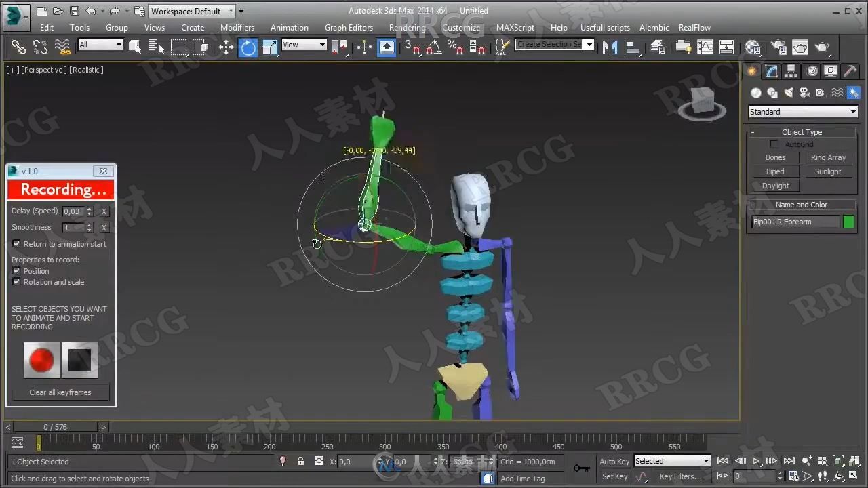Screen dimensions: 868x488
Task: Toggle the 3D Snaps icon
Action: (x=412, y=47)
